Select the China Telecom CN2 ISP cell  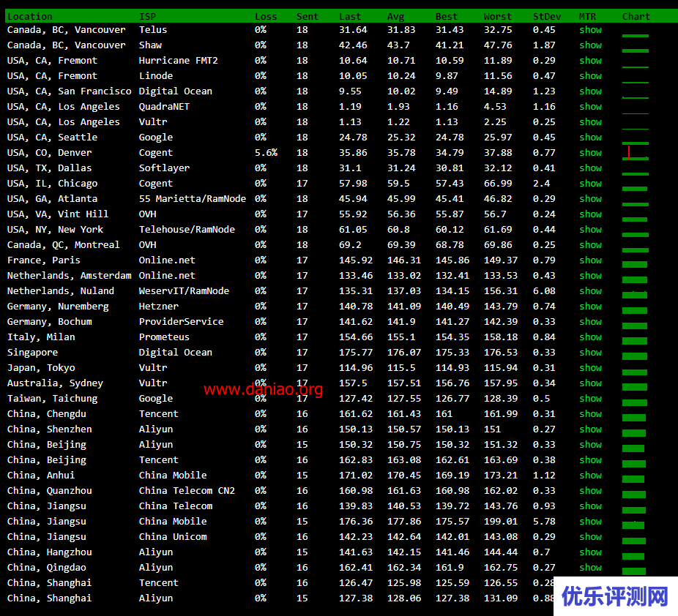[x=187, y=491]
